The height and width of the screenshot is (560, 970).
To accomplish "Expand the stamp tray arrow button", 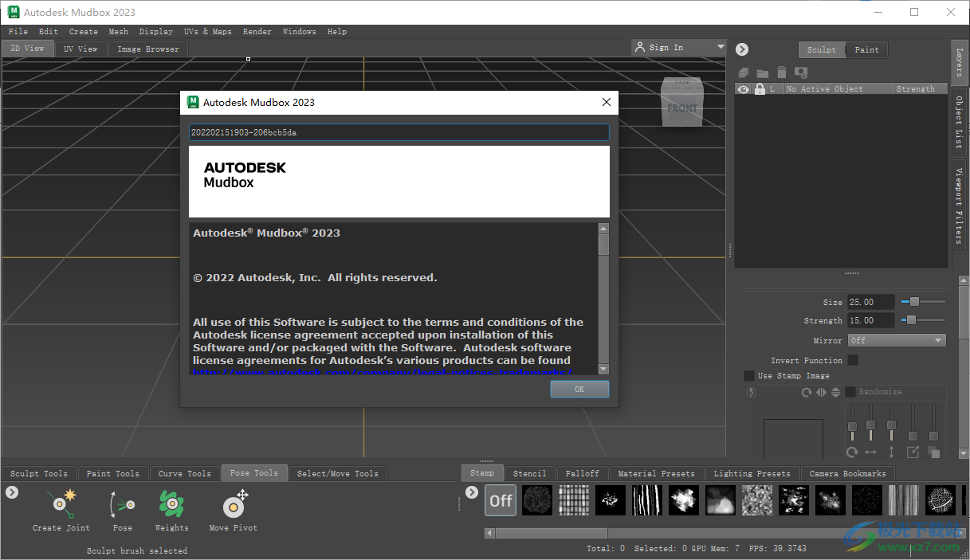I will [x=470, y=492].
